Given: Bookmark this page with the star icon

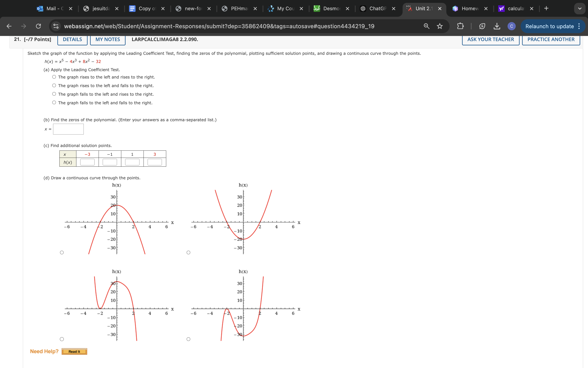Looking at the screenshot, I should 440,26.
